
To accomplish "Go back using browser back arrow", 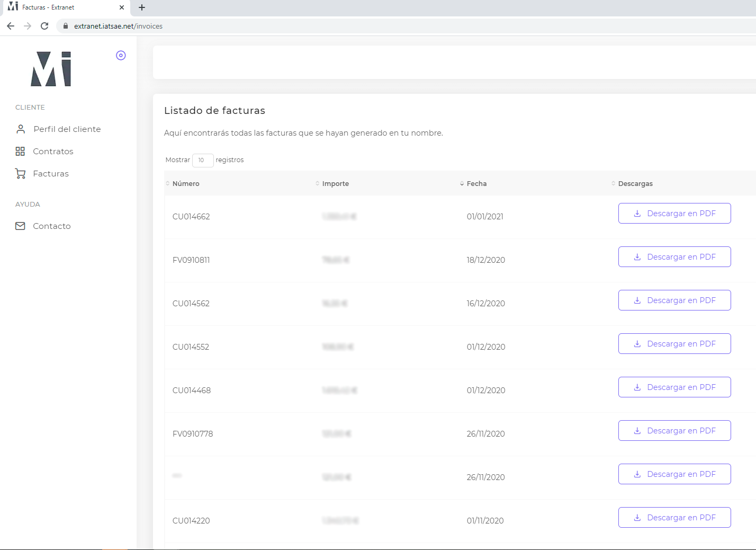I will click(11, 26).
